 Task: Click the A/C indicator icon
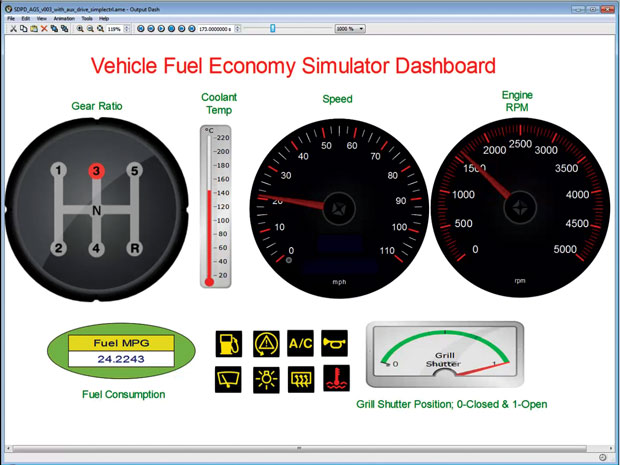point(301,343)
